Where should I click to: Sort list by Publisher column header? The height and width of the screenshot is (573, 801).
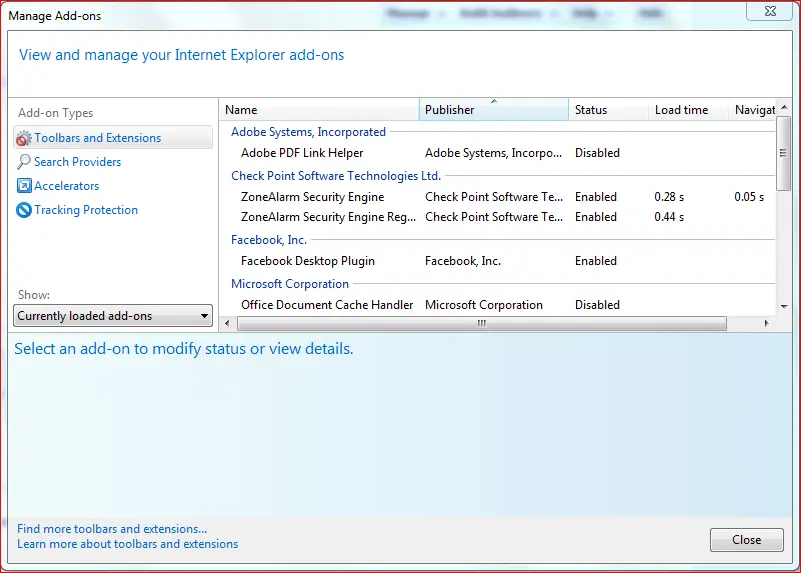coord(493,110)
